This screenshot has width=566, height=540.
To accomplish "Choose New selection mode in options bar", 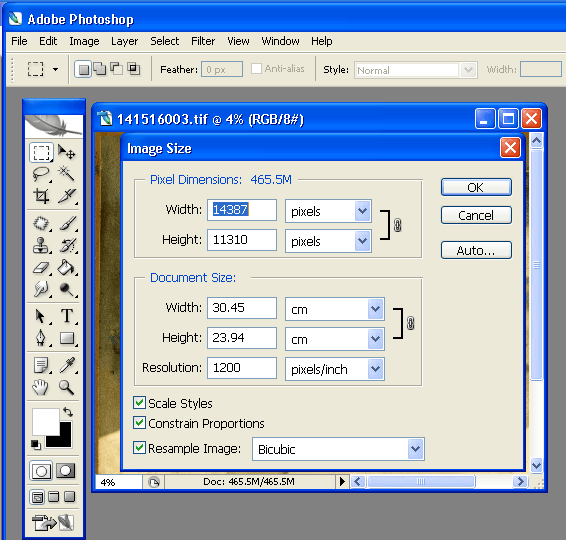I will [x=83, y=69].
